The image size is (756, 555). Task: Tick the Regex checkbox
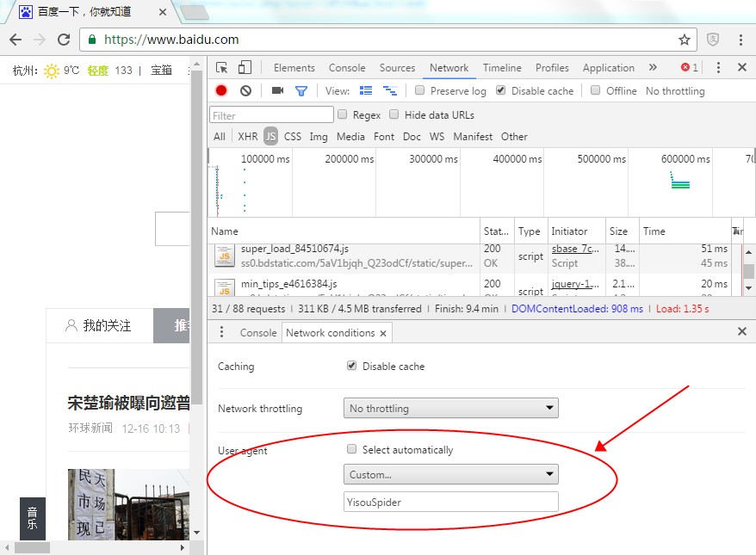coord(343,114)
